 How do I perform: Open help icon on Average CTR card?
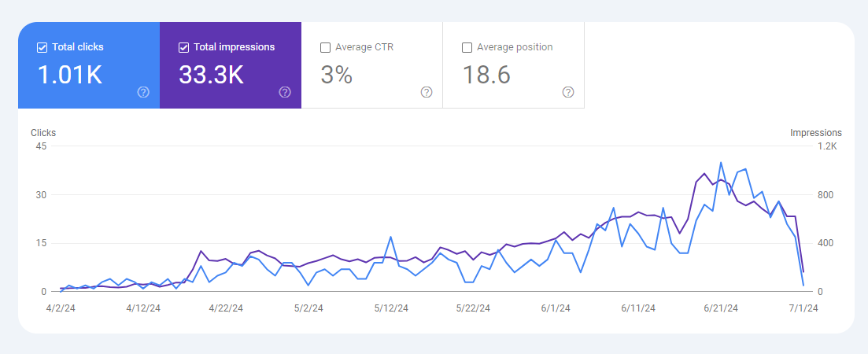tap(427, 92)
